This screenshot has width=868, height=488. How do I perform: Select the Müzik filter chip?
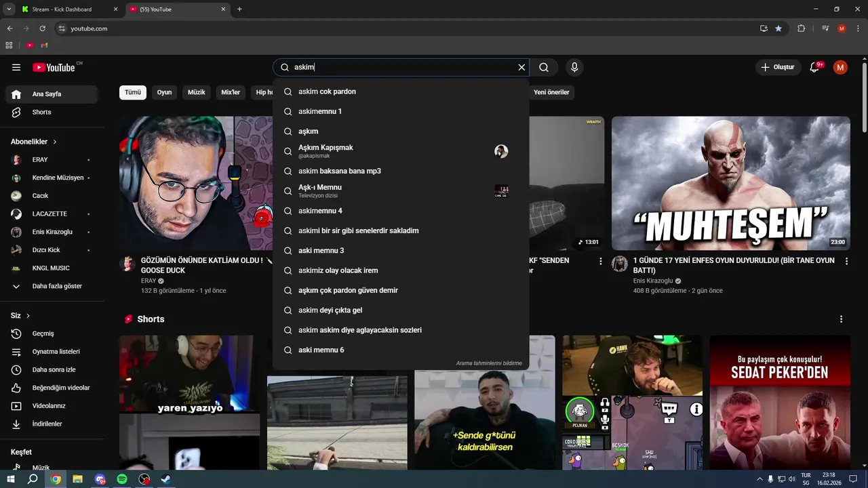[197, 92]
